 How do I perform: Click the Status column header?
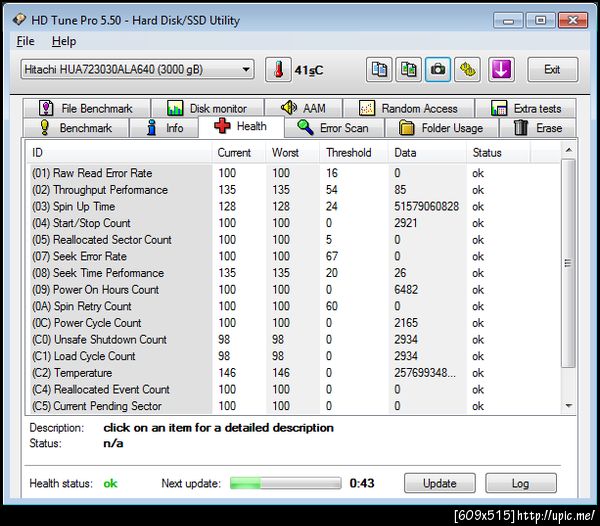[x=499, y=153]
